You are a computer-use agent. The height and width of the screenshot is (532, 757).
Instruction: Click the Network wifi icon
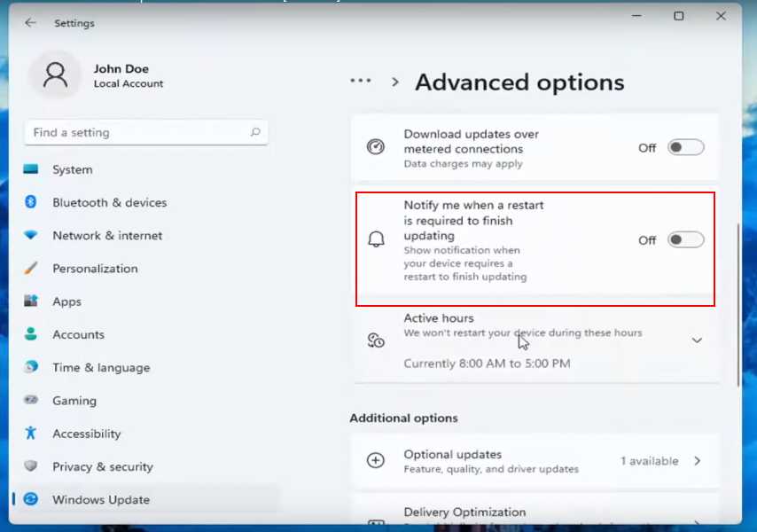click(31, 235)
